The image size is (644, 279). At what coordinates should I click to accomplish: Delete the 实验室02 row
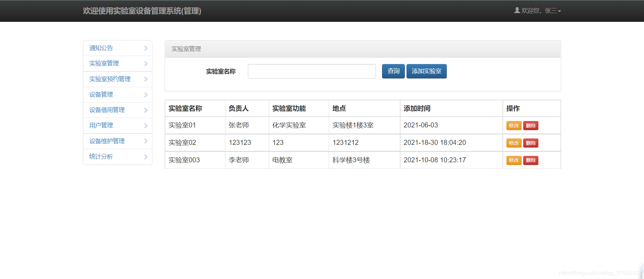click(x=531, y=143)
